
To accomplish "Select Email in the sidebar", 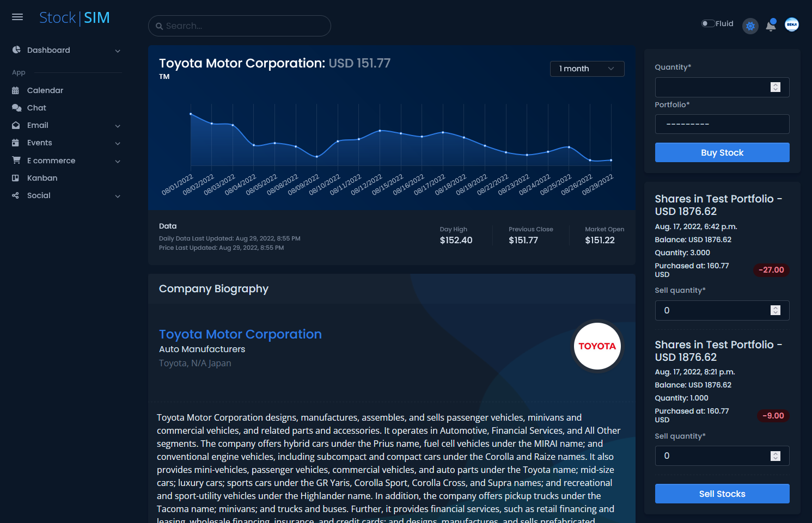I will coord(38,125).
